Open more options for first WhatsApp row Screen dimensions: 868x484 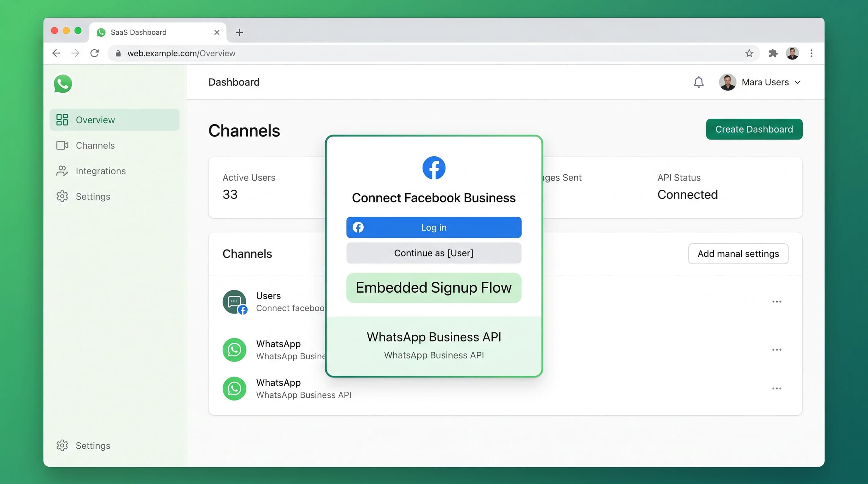coord(777,350)
